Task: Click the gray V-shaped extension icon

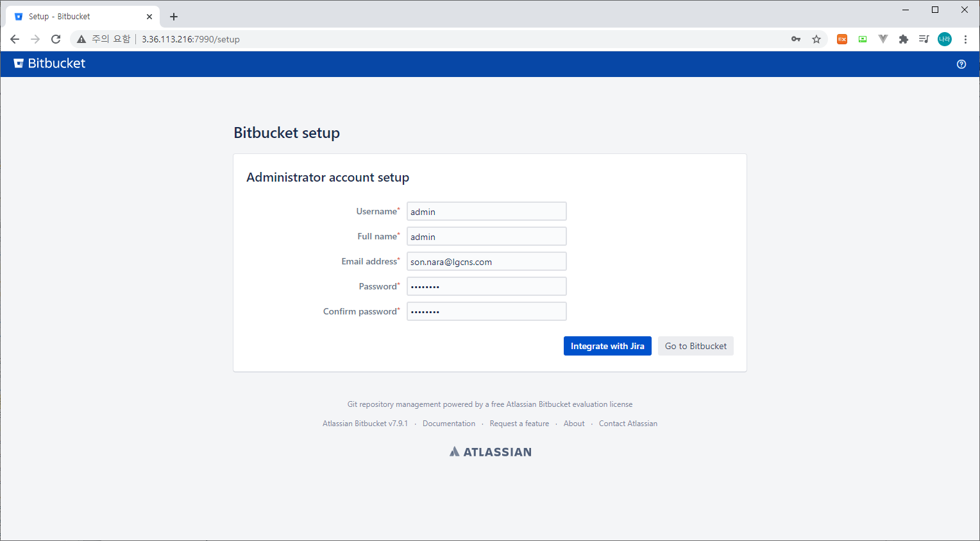Action: click(x=883, y=39)
